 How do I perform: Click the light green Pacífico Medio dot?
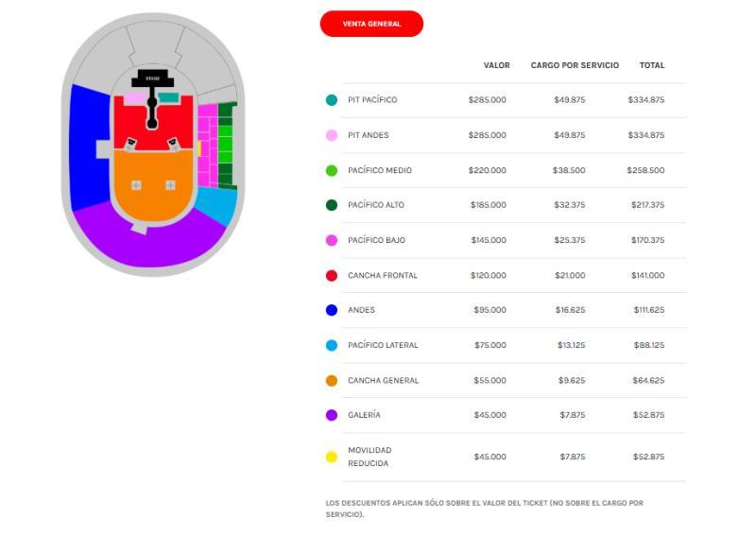[x=331, y=171]
